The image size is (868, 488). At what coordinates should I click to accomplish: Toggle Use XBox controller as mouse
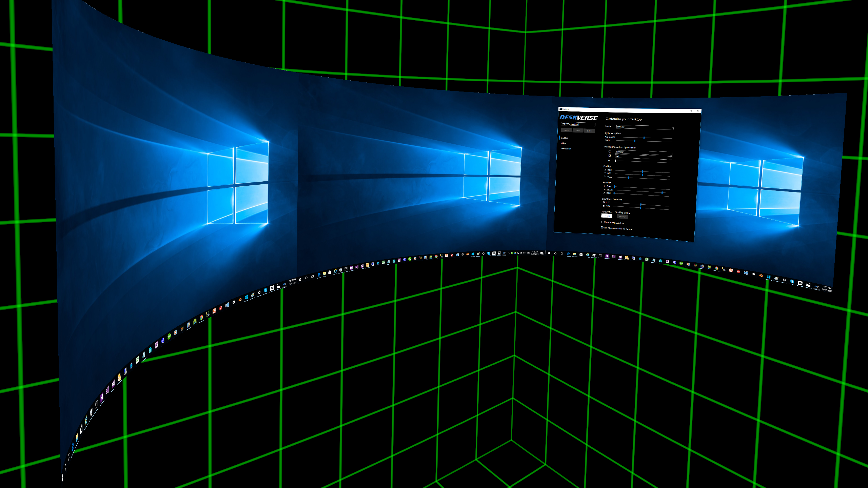point(602,227)
